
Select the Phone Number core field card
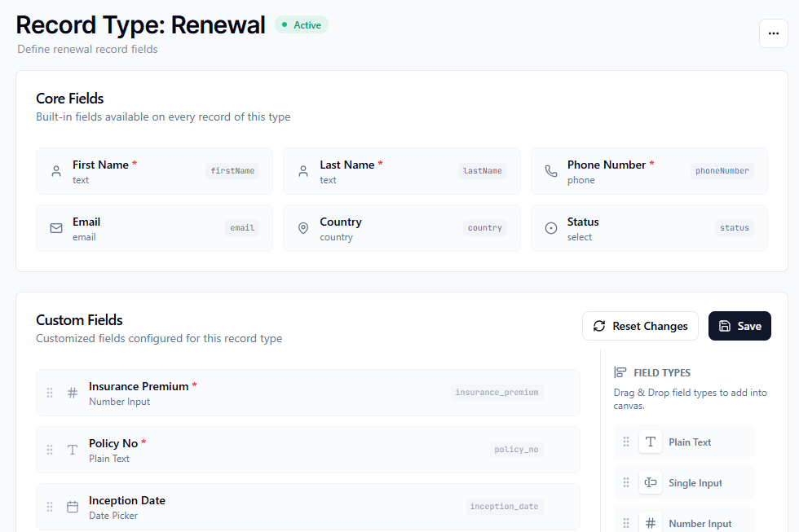[x=649, y=171]
